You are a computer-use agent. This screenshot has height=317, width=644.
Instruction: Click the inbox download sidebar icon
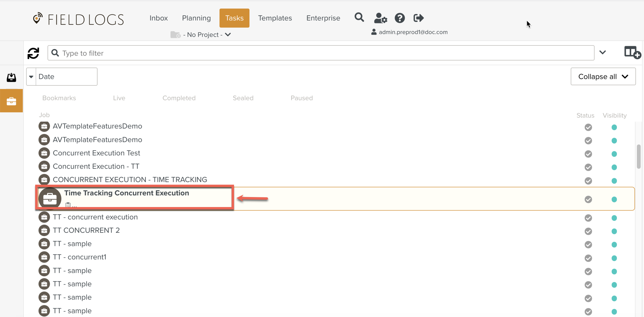[11, 77]
